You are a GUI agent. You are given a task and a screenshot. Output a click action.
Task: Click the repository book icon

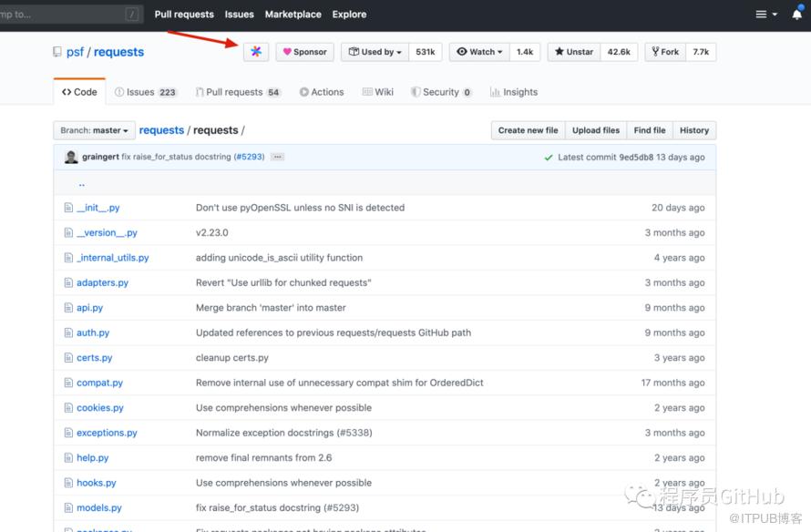coord(57,52)
